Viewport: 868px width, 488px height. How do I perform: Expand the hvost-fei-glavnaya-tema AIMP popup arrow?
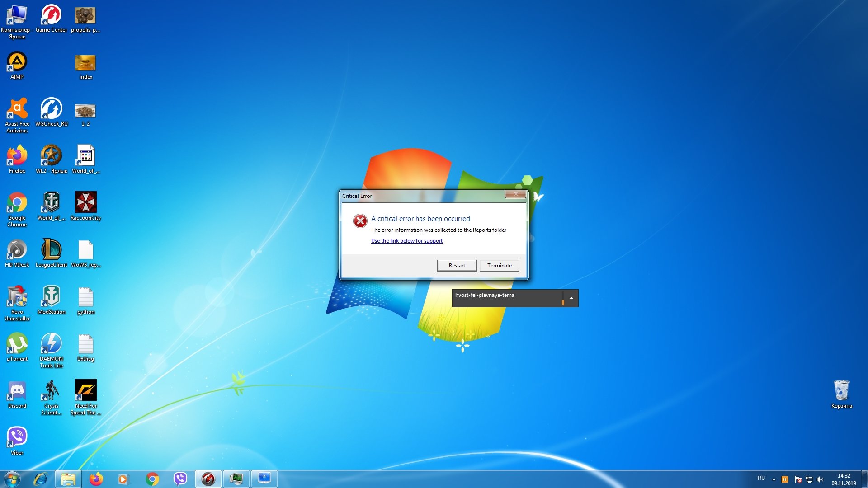tap(571, 298)
